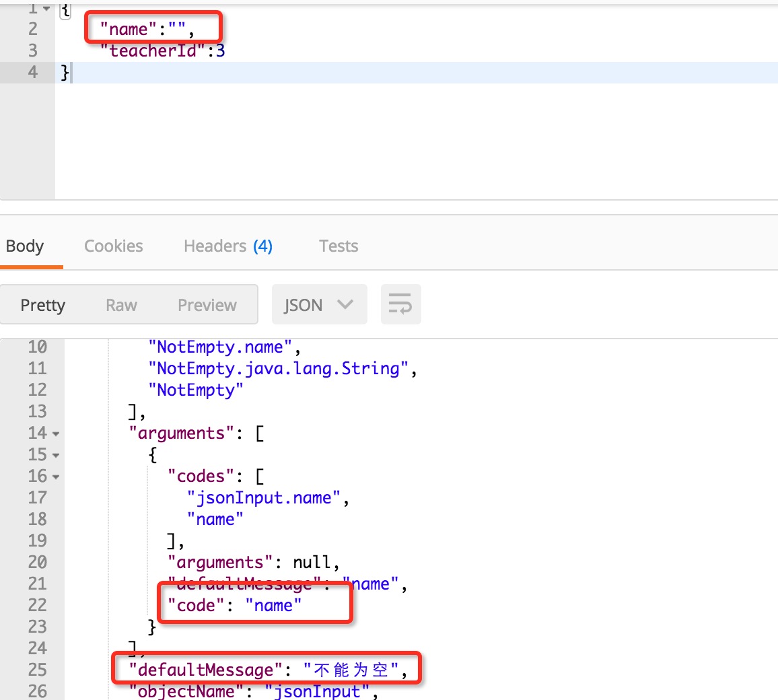Click the "NotEmpty" string on line 12
778x700 pixels.
click(x=195, y=390)
